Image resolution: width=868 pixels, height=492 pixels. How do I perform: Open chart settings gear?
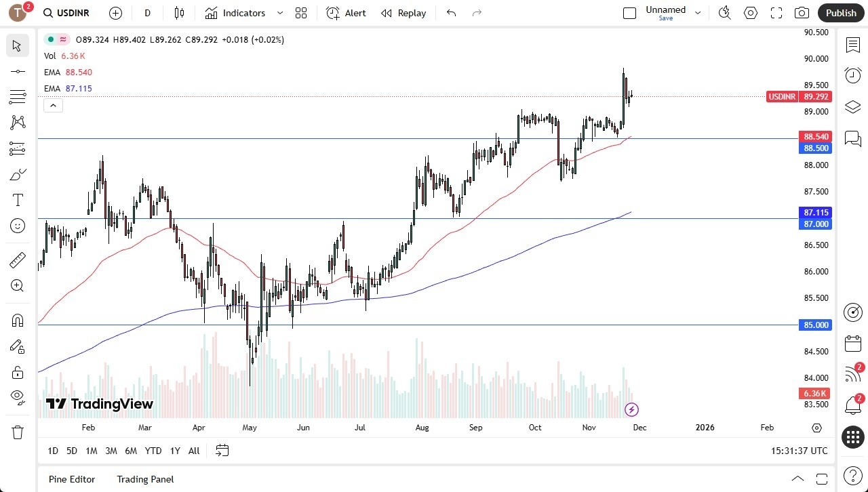(750, 13)
